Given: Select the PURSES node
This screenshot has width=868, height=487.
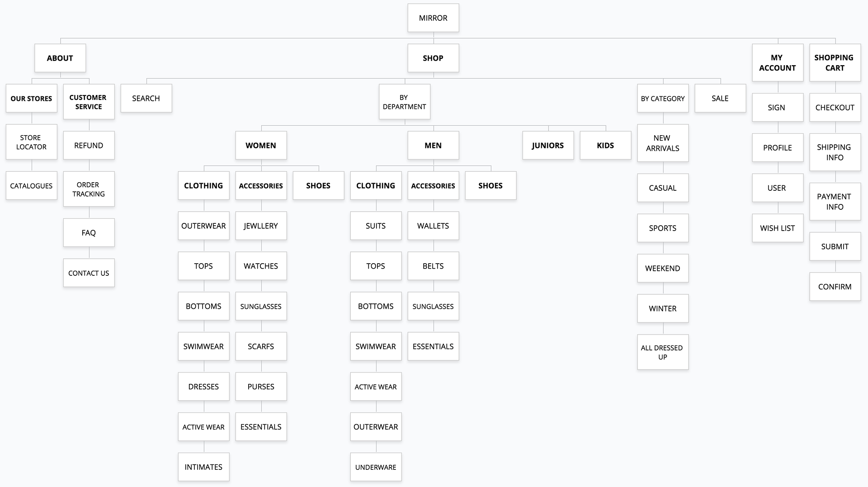Looking at the screenshot, I should (261, 387).
